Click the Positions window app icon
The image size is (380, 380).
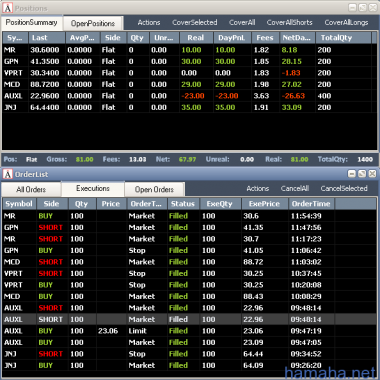pyautogui.click(x=8, y=8)
